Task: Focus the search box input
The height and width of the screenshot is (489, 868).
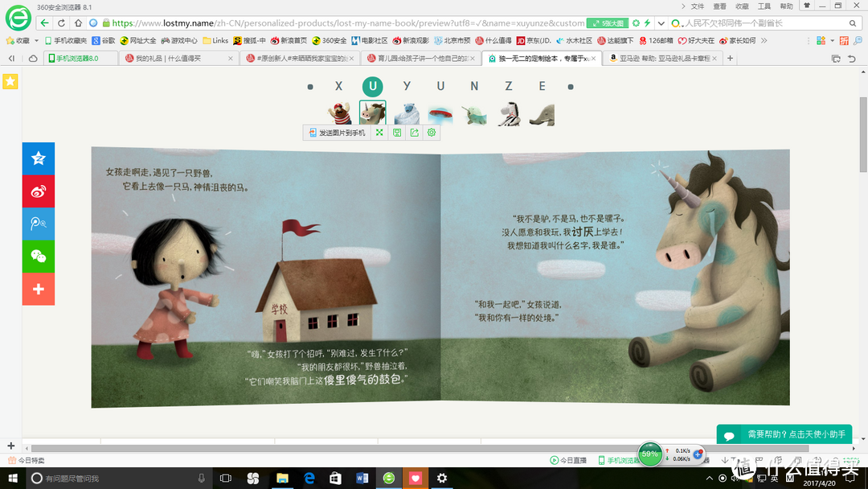Action: (764, 23)
